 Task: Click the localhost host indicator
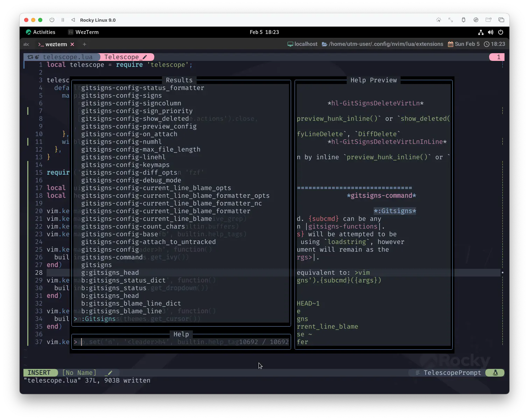click(303, 44)
